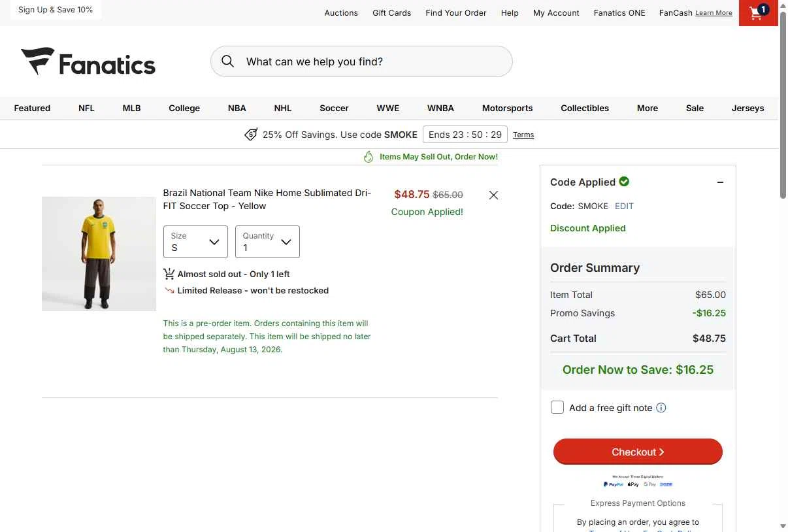Open Help link
The image size is (788, 532).
point(510,13)
